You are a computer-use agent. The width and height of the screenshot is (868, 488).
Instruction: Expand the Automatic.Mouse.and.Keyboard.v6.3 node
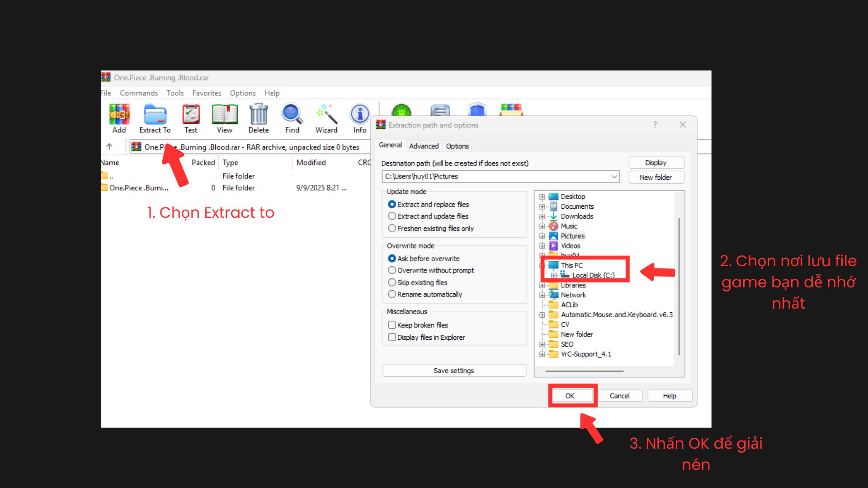click(542, 314)
